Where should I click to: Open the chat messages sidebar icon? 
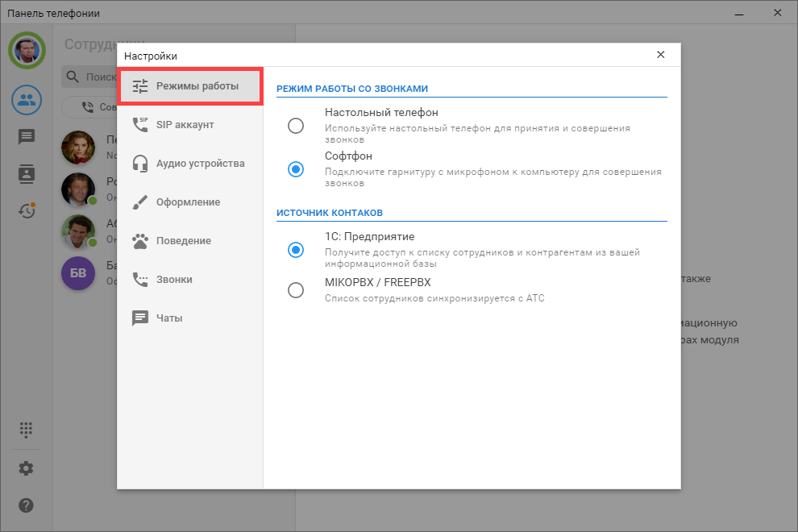[x=27, y=137]
